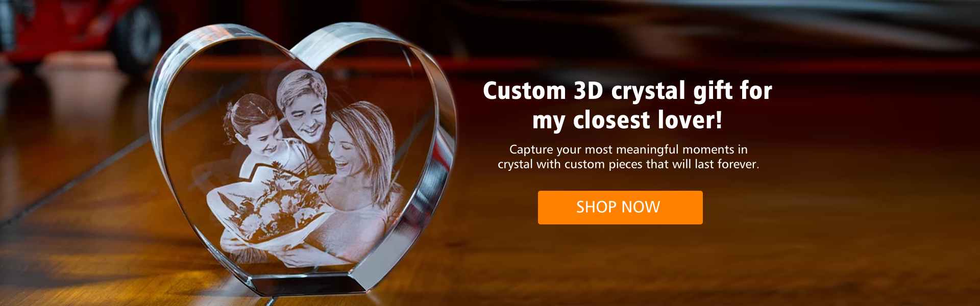Click the "my closest lover!" headline line
This screenshot has height=306, width=980.
click(x=627, y=120)
